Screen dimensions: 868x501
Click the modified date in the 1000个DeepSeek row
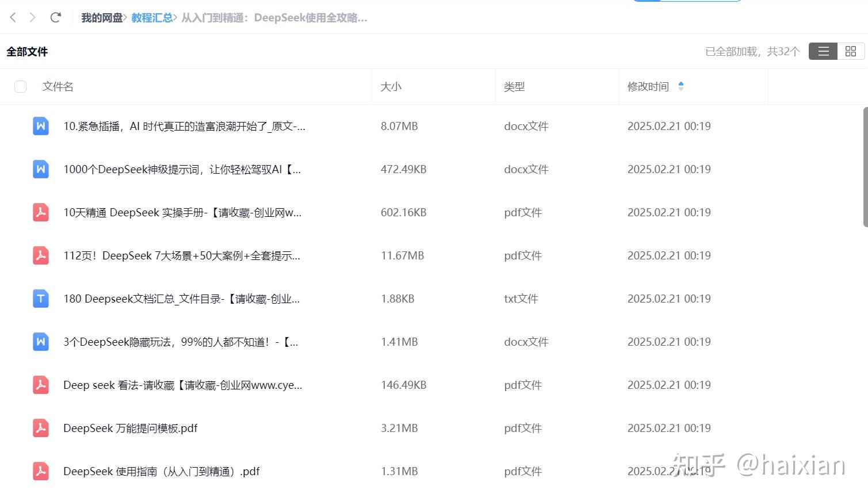pos(669,169)
